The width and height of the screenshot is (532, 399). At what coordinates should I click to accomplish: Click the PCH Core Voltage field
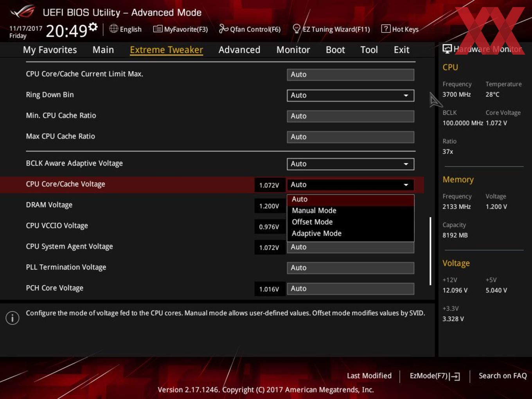pos(350,289)
